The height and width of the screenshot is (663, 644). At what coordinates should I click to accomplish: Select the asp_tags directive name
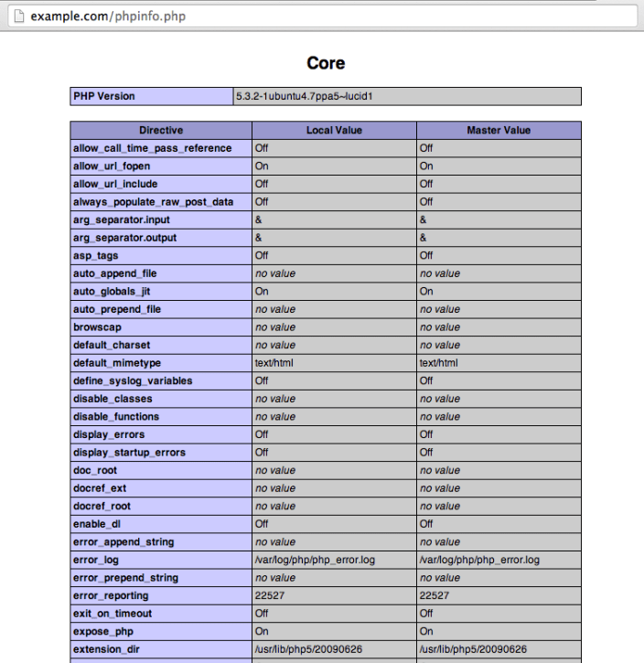pos(95,256)
